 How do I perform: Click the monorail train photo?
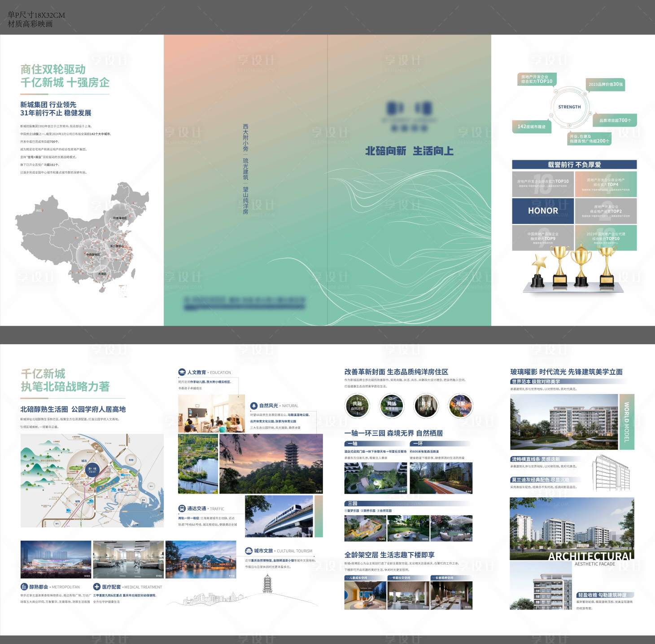(x=279, y=516)
